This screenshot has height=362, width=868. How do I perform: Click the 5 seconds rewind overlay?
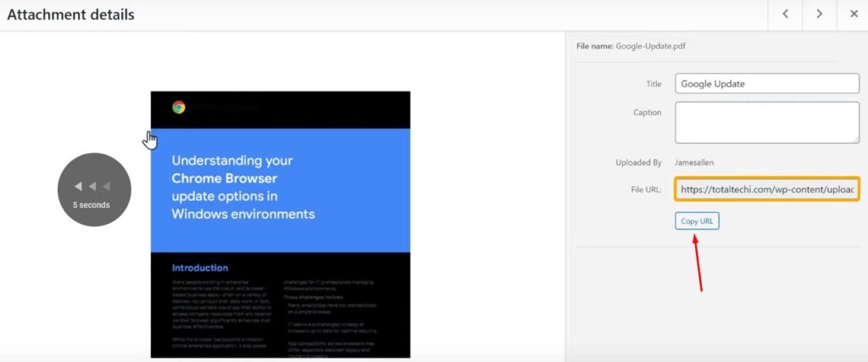tap(94, 189)
